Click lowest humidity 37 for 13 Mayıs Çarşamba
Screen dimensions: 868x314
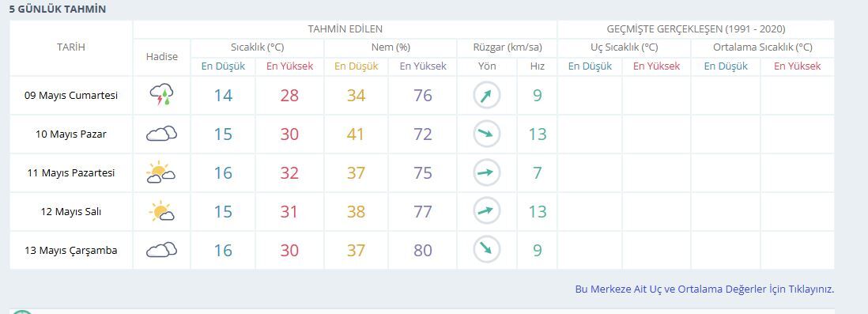point(356,250)
